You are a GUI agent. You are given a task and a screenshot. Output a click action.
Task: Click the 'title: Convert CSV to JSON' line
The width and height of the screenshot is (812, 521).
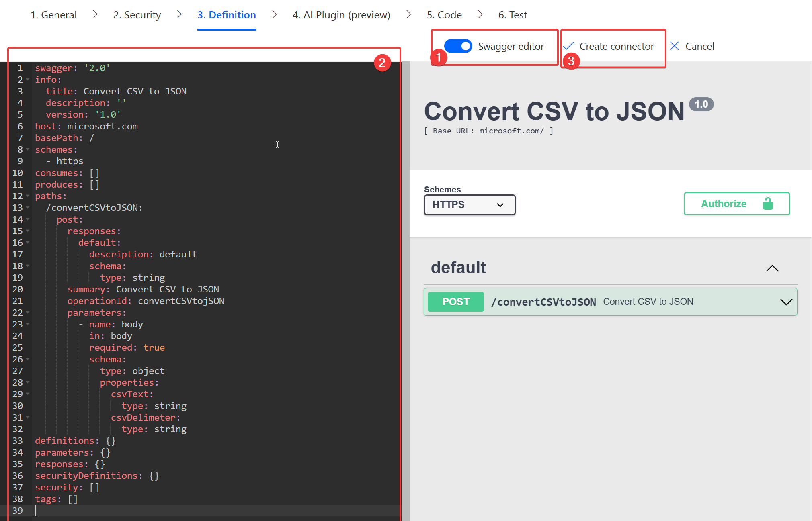pos(116,91)
